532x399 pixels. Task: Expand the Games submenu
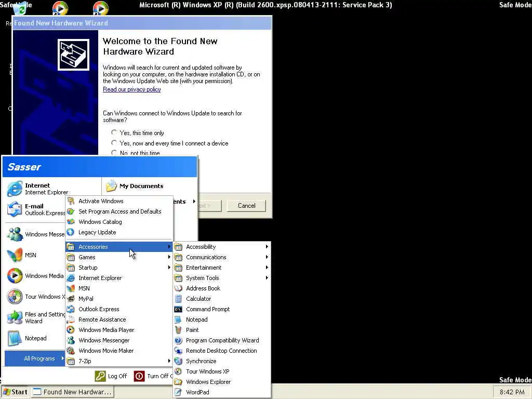119,257
